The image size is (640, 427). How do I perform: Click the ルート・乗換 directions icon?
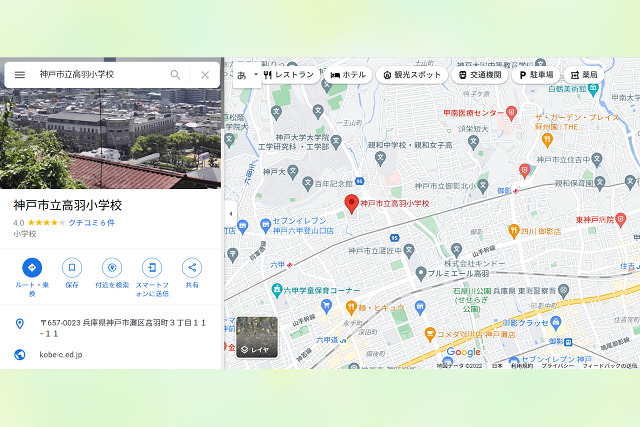[x=32, y=268]
